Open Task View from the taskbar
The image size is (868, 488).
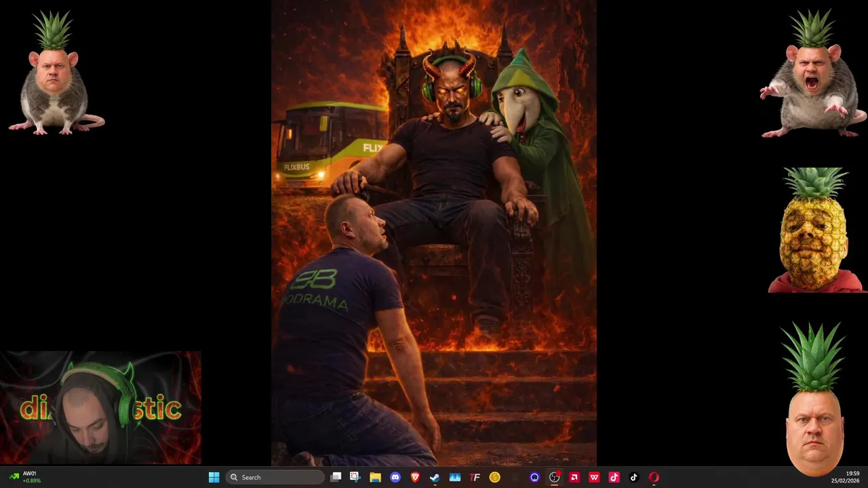(336, 477)
